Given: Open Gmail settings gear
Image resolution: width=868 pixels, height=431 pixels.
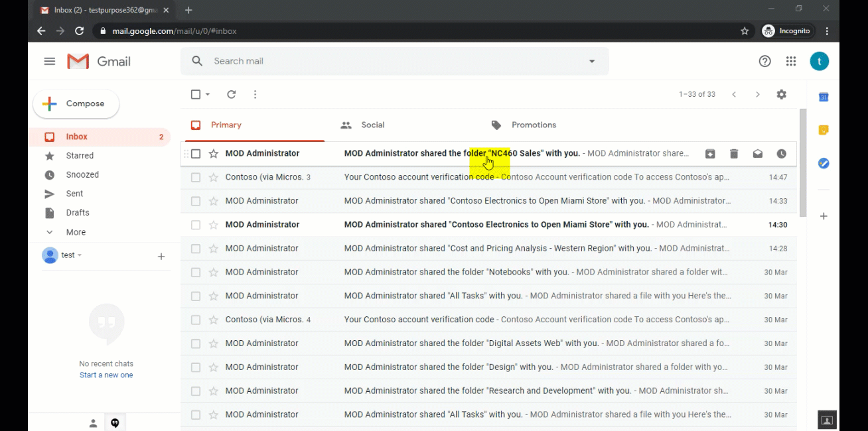Looking at the screenshot, I should 782,95.
